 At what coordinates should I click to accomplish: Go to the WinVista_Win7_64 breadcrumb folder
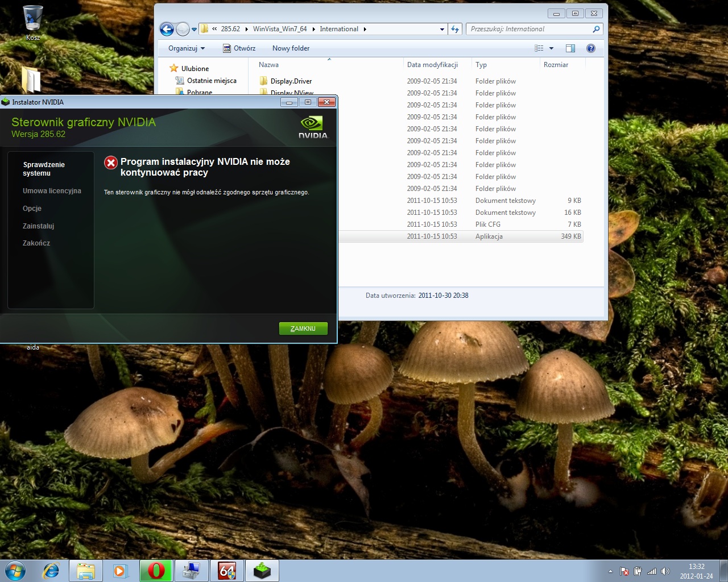(280, 29)
